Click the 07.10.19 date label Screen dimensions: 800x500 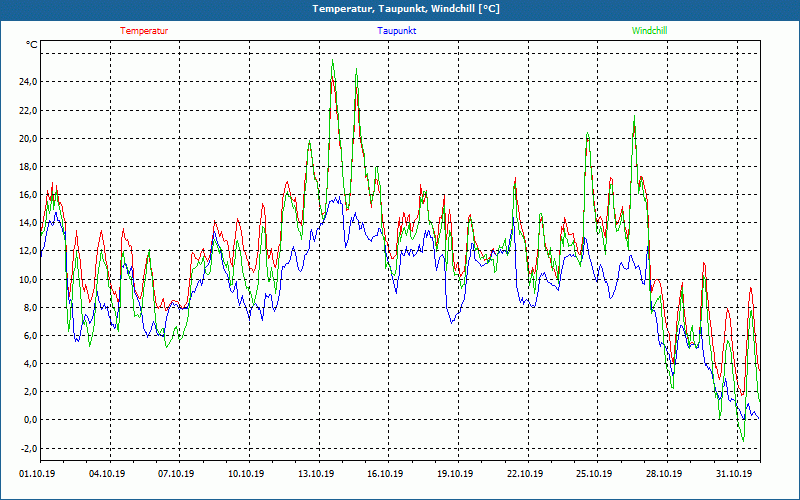177,473
